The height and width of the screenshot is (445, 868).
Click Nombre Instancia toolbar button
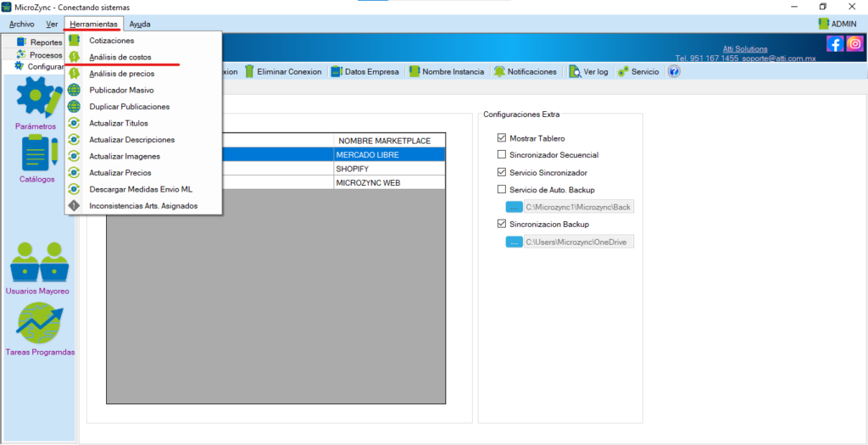pyautogui.click(x=446, y=72)
